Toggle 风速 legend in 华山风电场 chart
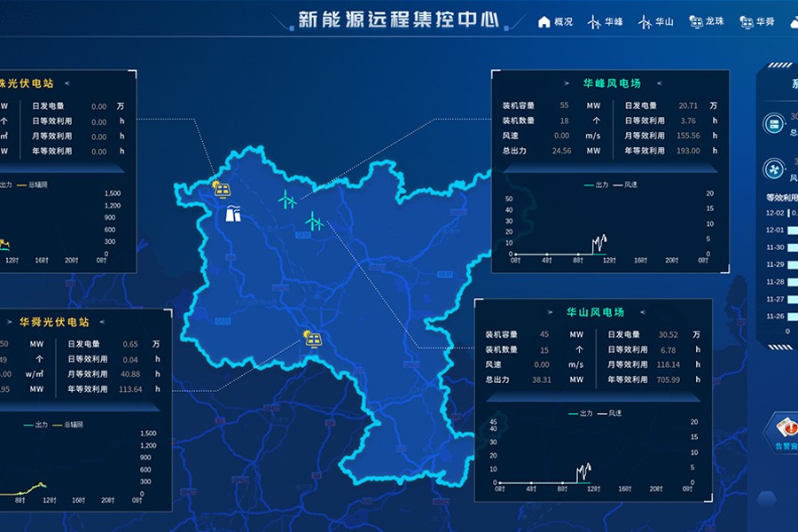Screen dimensions: 798x532 coord(610,413)
